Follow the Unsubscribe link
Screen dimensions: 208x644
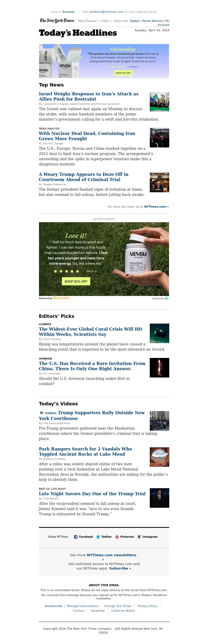54,606
